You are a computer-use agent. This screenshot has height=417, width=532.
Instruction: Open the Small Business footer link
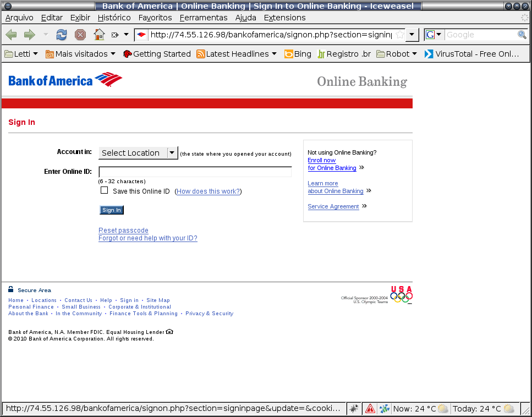[81, 307]
